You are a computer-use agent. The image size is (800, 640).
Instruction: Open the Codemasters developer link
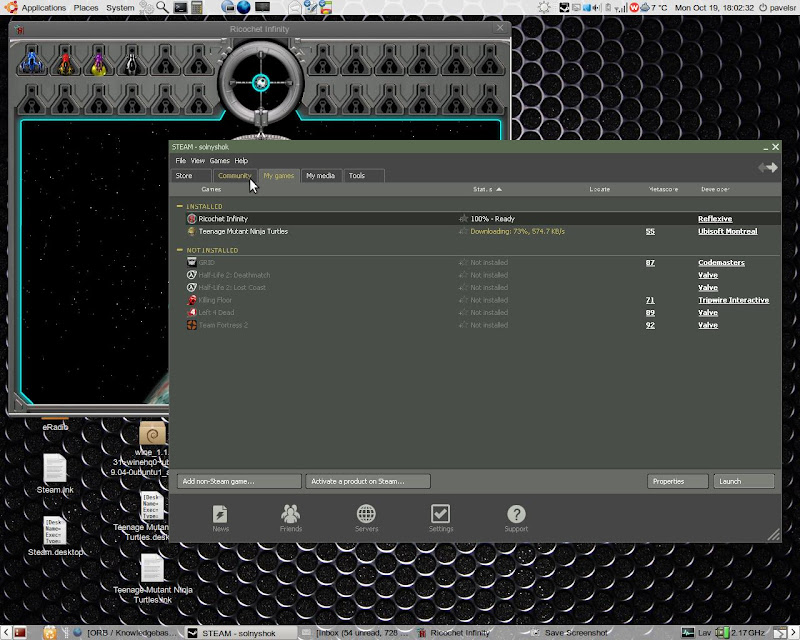[721, 262]
